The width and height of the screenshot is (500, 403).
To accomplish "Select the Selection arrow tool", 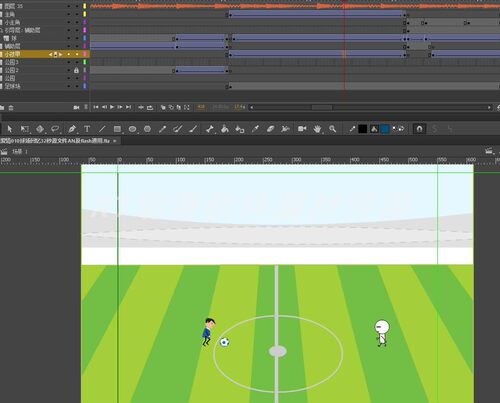I will pos(9,129).
